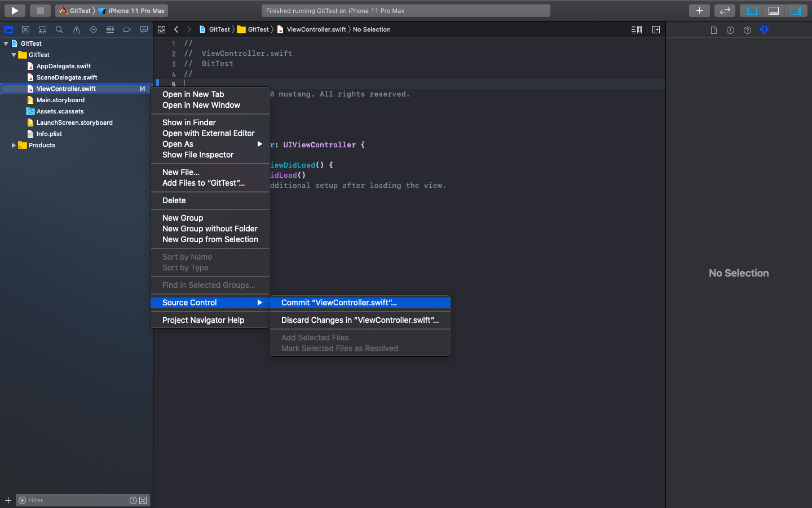Choose Project Navigator Help

(x=210, y=320)
